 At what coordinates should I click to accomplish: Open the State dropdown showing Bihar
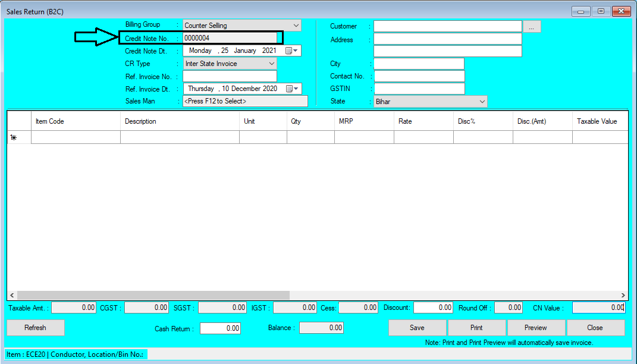(481, 101)
